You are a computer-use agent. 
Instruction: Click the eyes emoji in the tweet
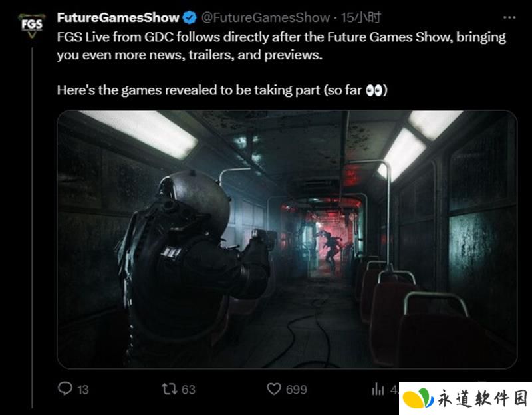[x=374, y=90]
